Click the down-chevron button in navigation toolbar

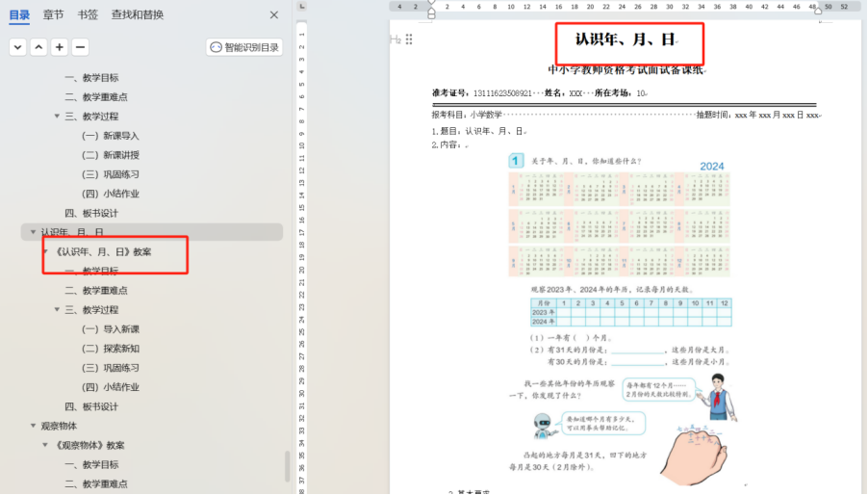pyautogui.click(x=17, y=47)
